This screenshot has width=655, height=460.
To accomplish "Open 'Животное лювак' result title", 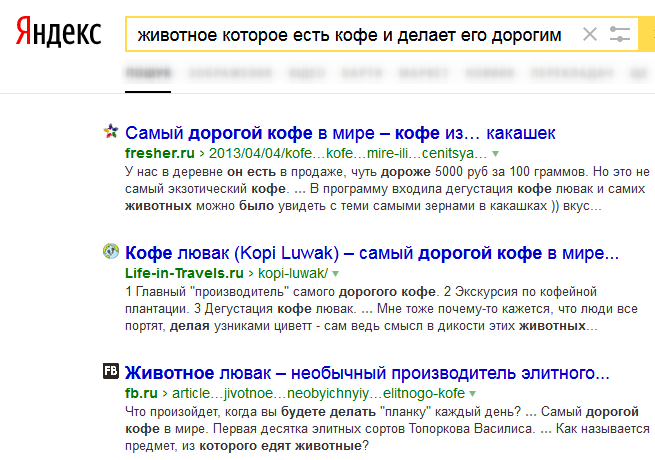I will (367, 373).
